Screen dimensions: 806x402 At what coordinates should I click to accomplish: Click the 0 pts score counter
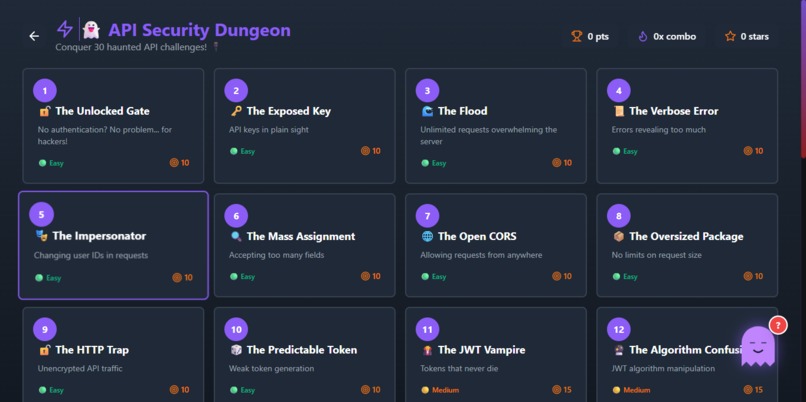(x=590, y=36)
